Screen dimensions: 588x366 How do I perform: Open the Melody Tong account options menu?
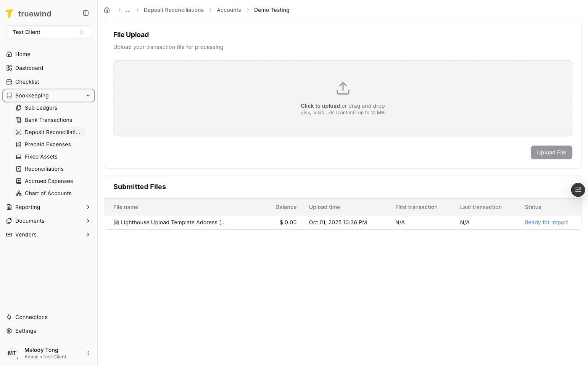[x=88, y=353]
